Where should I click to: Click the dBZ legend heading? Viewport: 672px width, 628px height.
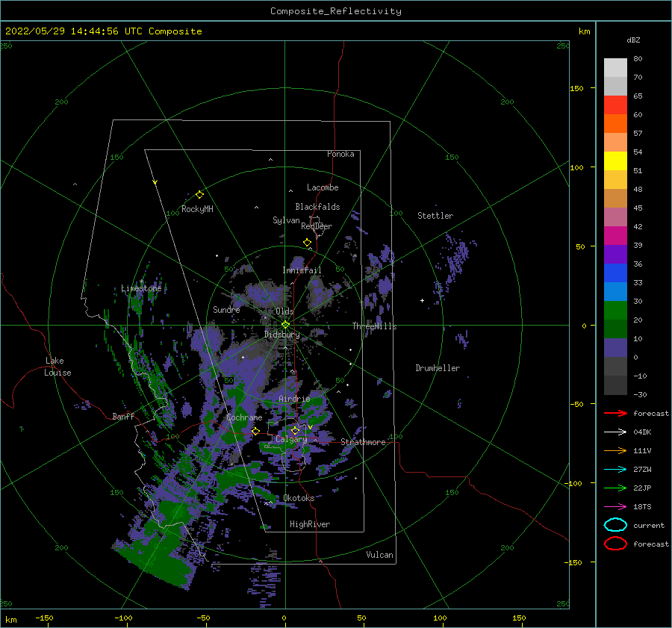[x=633, y=40]
